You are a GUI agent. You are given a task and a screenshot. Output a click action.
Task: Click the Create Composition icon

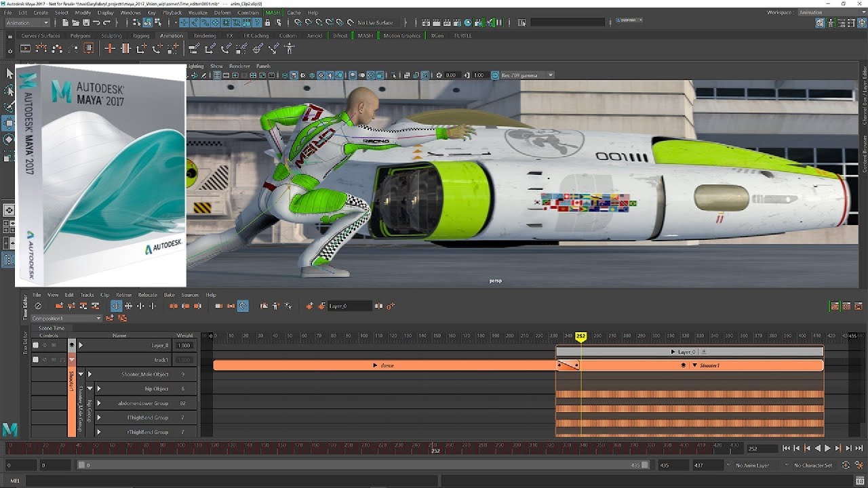click(x=110, y=318)
